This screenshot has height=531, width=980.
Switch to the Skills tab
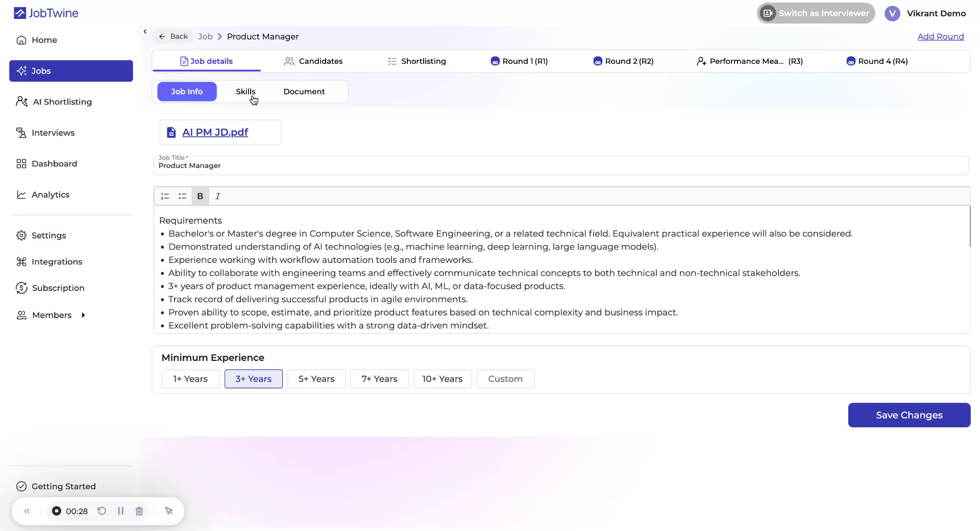pos(246,91)
